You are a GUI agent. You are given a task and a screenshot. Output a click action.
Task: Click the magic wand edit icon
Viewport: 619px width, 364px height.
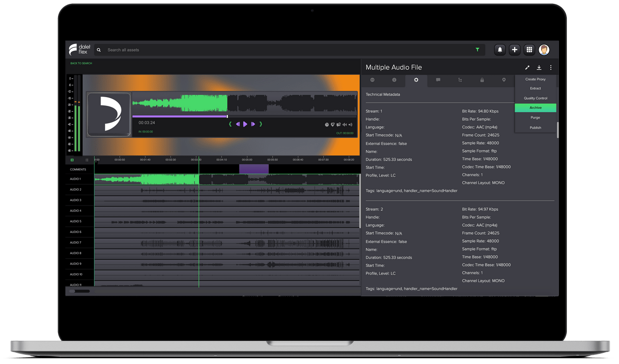pyautogui.click(x=527, y=68)
